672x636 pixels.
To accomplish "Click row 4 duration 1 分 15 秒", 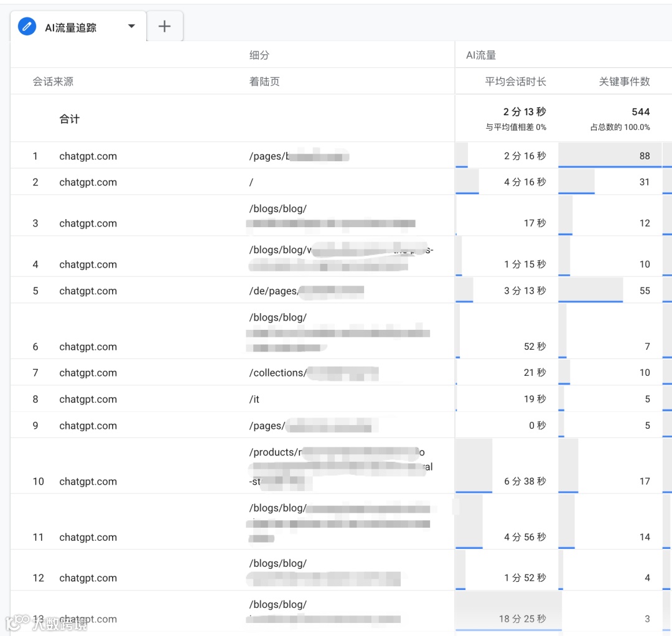I will [x=525, y=264].
